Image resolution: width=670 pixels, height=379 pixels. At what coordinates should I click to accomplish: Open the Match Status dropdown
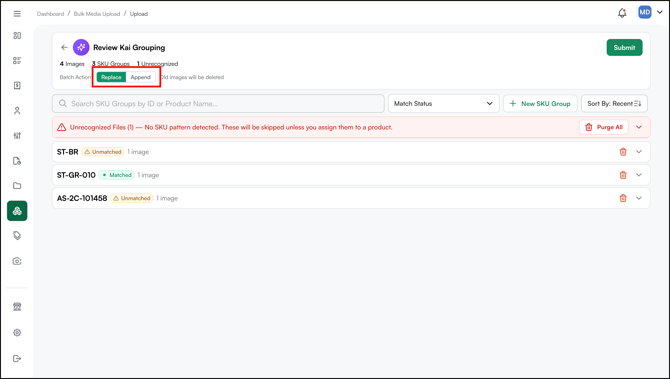point(444,103)
